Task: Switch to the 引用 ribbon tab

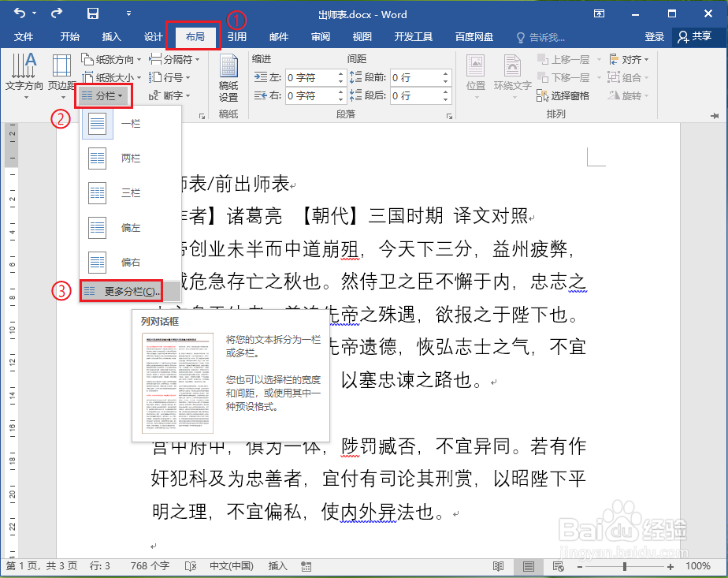Action: [x=236, y=36]
